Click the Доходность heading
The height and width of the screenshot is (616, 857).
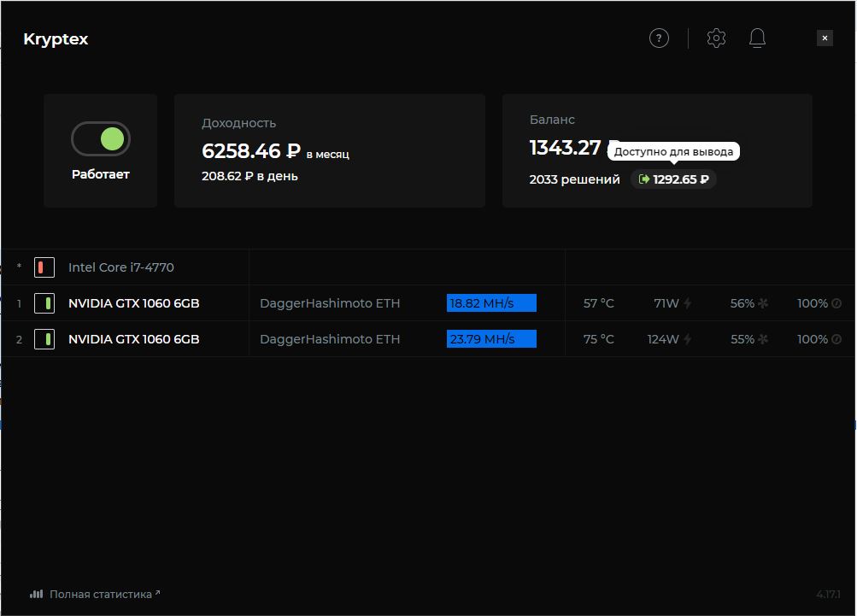[x=239, y=124]
